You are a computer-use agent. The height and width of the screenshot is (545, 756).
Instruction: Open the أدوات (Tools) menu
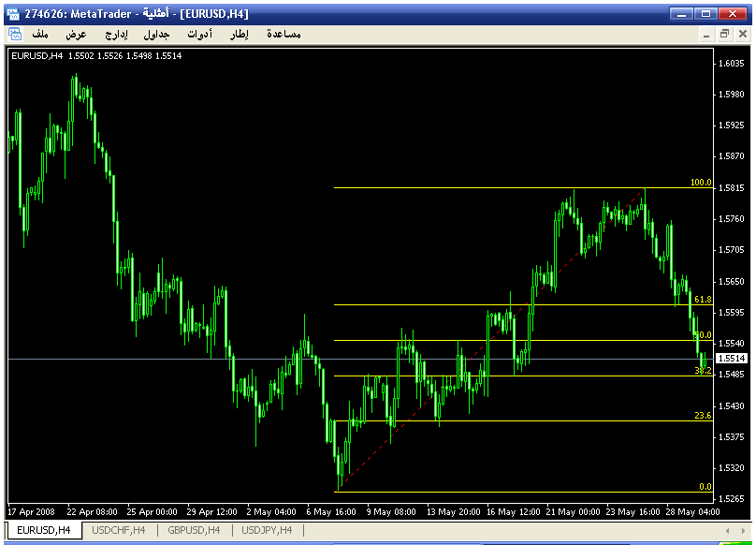tap(199, 35)
